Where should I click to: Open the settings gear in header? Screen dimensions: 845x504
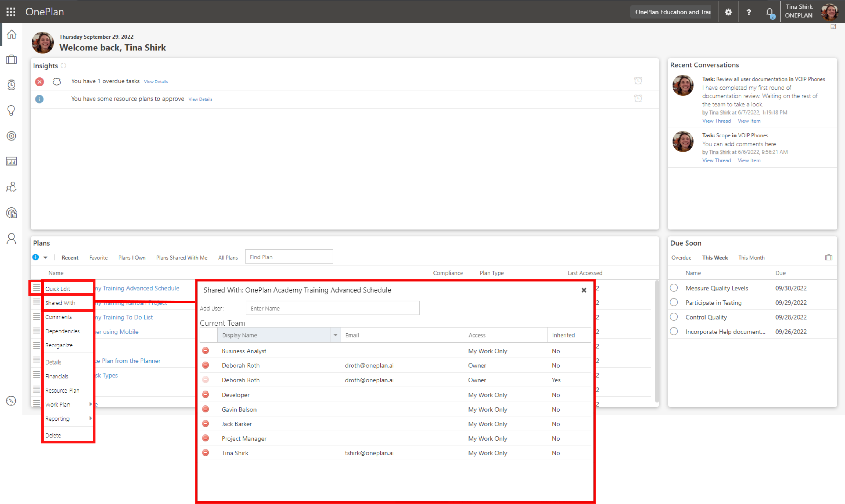728,12
